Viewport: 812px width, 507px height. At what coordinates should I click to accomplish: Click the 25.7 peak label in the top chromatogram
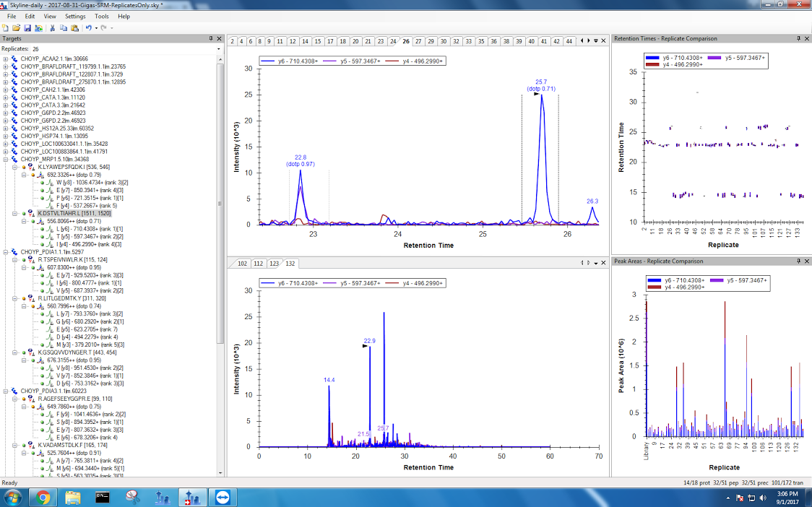point(541,82)
